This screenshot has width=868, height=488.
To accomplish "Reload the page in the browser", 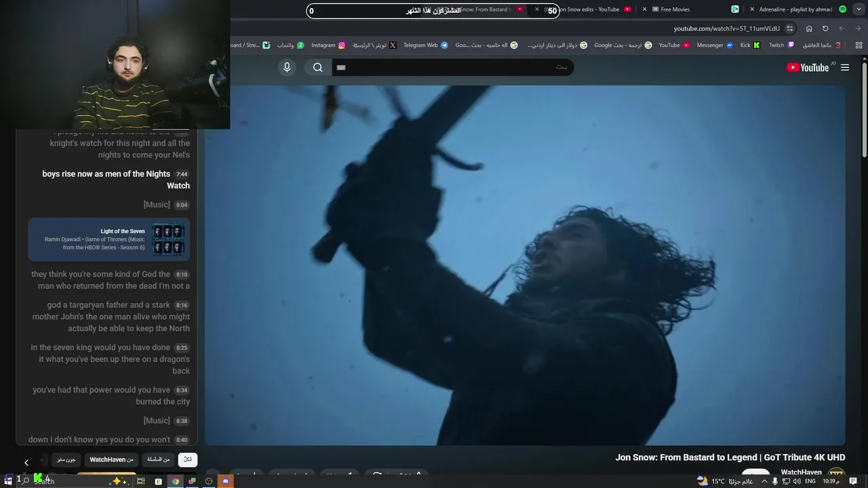I will click(825, 28).
